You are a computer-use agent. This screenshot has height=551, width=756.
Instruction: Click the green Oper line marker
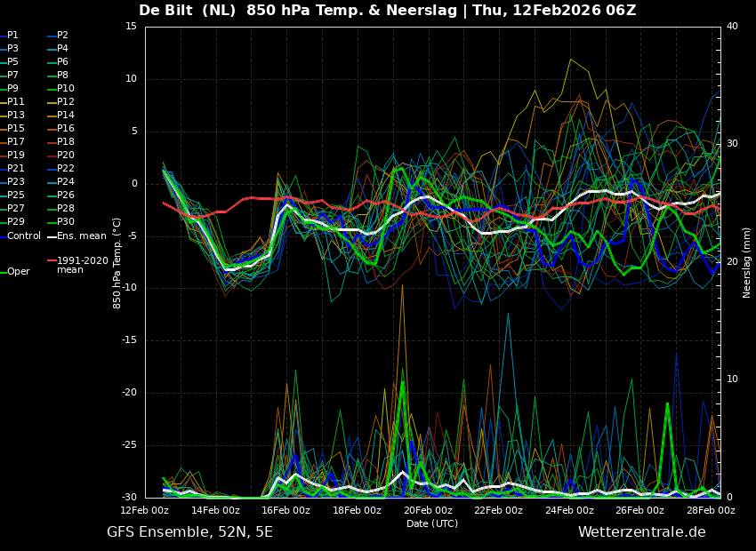tap(3, 272)
